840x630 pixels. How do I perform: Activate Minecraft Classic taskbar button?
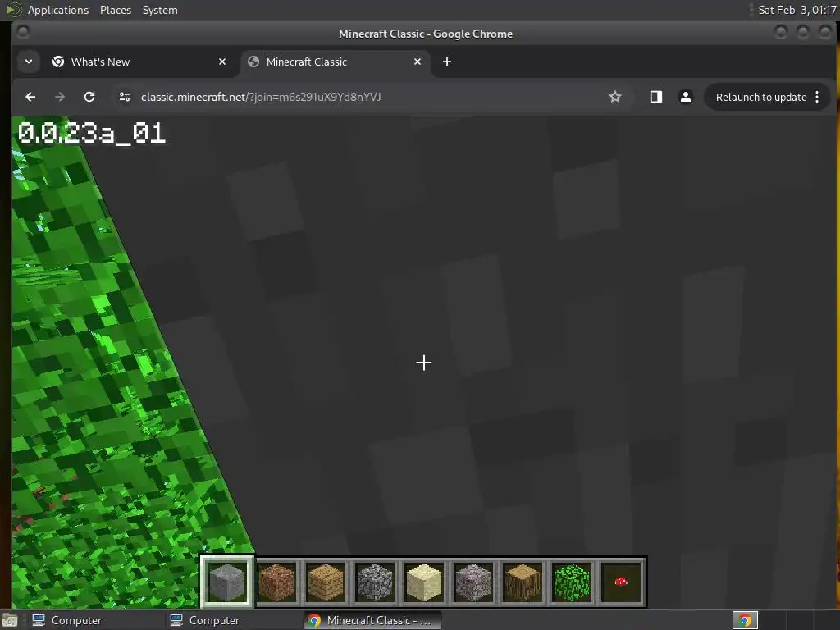(373, 620)
